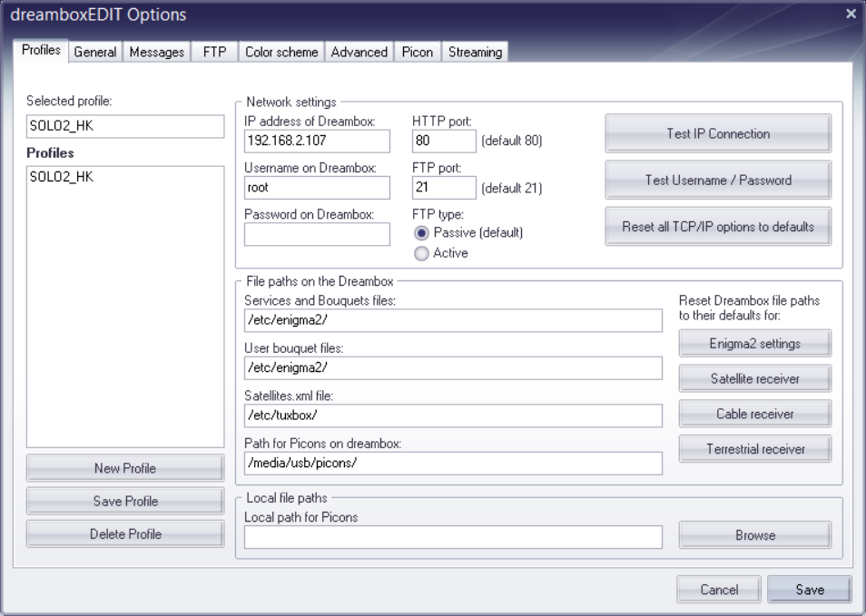Screen dimensions: 866x616
Task: Cancel the options dialog
Action: pos(719,590)
